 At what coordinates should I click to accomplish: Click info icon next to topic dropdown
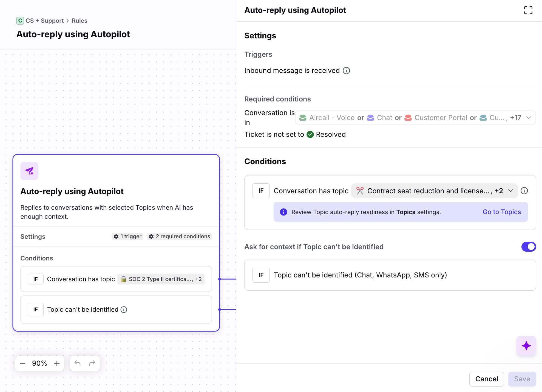524,191
